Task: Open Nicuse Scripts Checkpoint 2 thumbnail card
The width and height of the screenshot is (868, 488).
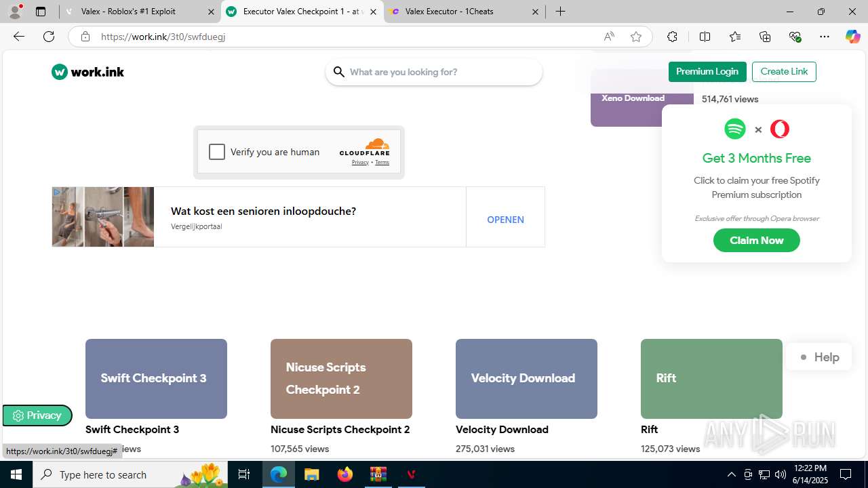Action: 341,379
